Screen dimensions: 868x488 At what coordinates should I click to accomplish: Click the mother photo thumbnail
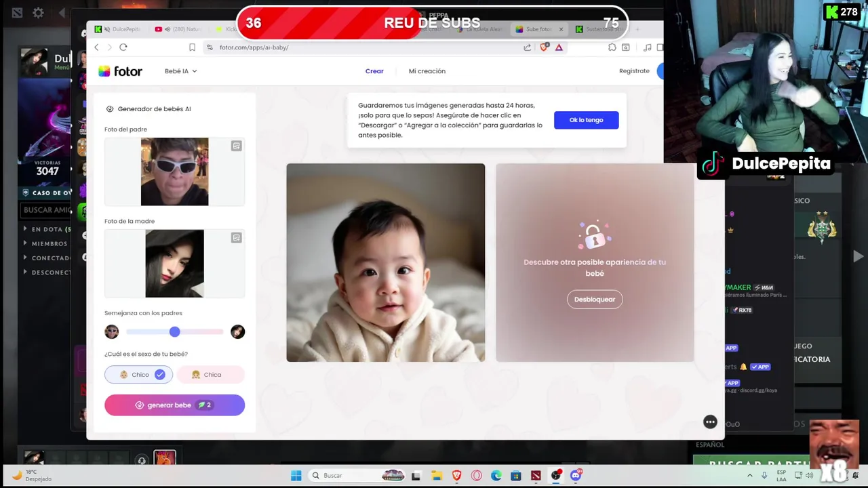point(174,264)
